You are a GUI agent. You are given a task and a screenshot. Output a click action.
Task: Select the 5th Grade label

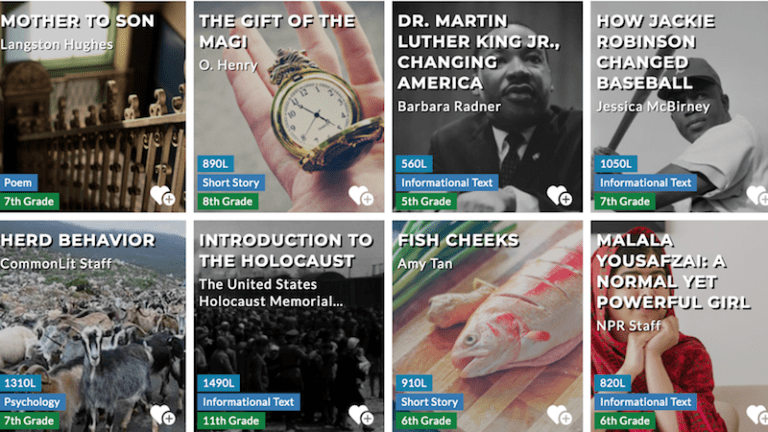tap(426, 201)
